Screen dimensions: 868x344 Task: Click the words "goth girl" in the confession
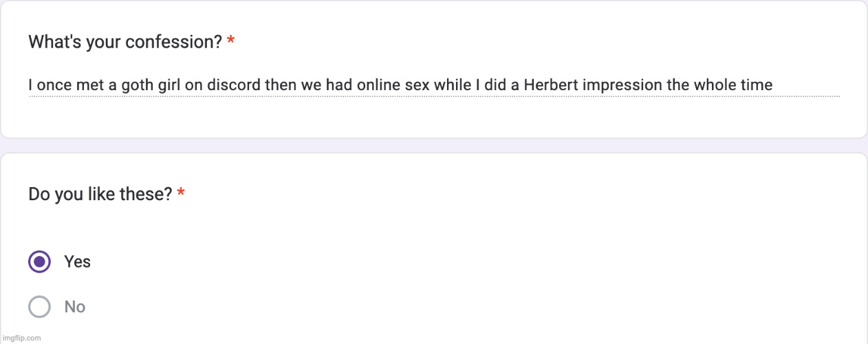tap(142, 85)
